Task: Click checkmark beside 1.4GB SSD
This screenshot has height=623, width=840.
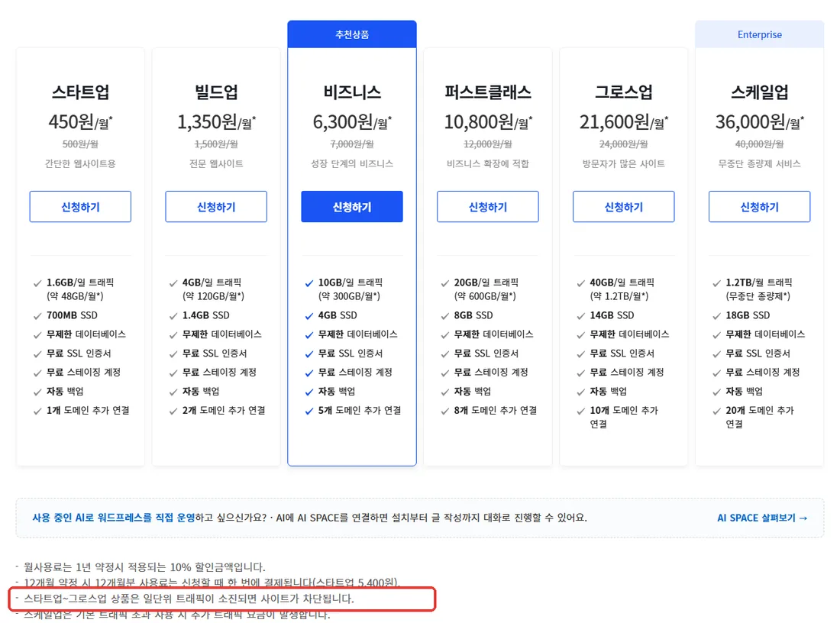Action: pos(173,316)
